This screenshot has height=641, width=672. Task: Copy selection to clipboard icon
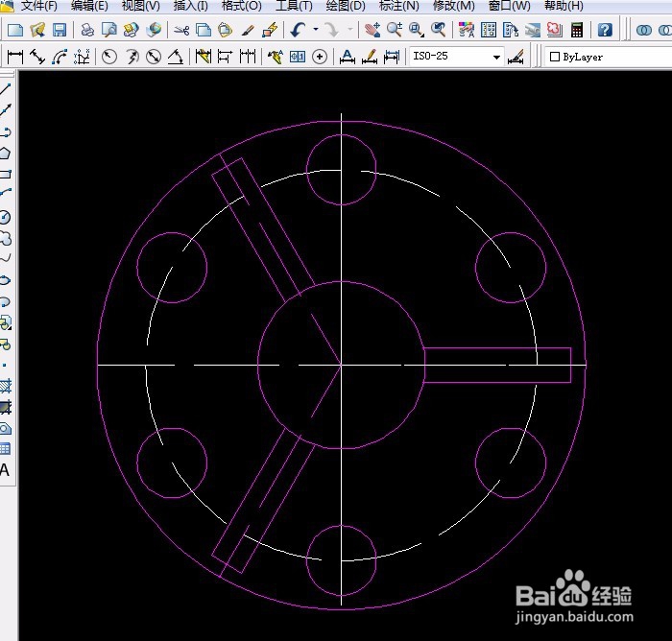pyautogui.click(x=204, y=30)
